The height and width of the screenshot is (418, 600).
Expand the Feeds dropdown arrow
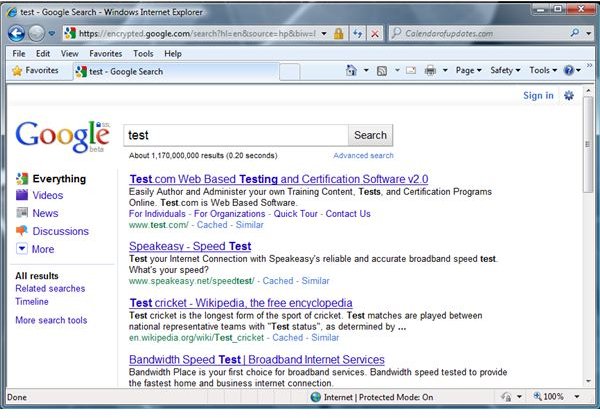[397, 70]
